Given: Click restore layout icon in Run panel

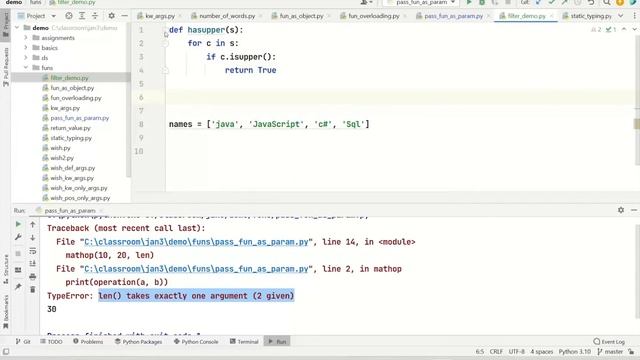Looking at the screenshot, I should click(x=18, y=270).
